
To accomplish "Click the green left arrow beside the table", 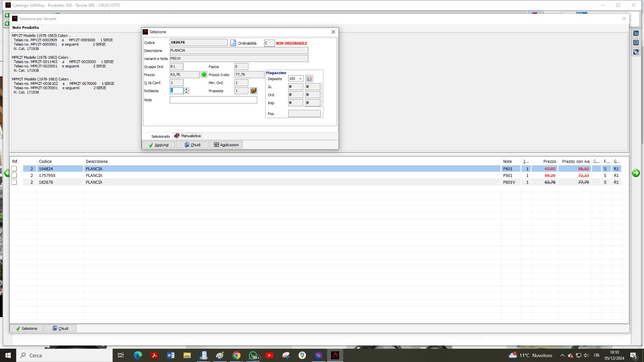I will point(7,173).
